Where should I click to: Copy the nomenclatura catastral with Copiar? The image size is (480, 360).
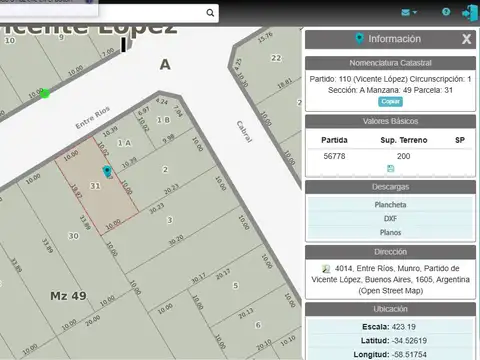point(390,101)
